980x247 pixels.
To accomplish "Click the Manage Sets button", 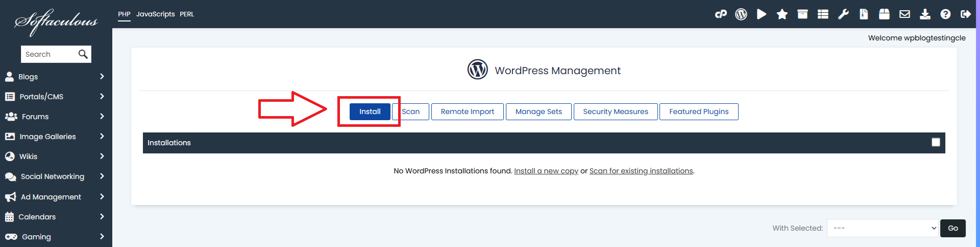I will [x=538, y=111].
